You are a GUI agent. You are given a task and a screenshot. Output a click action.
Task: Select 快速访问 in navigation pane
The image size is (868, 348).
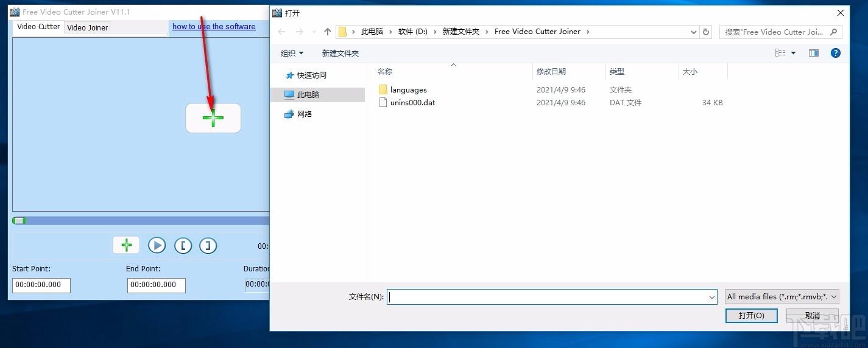coord(312,75)
